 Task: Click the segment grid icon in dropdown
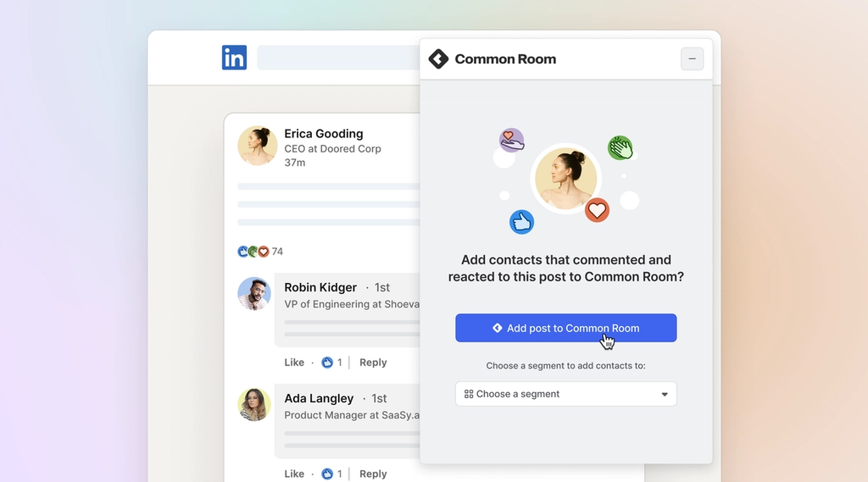click(469, 394)
